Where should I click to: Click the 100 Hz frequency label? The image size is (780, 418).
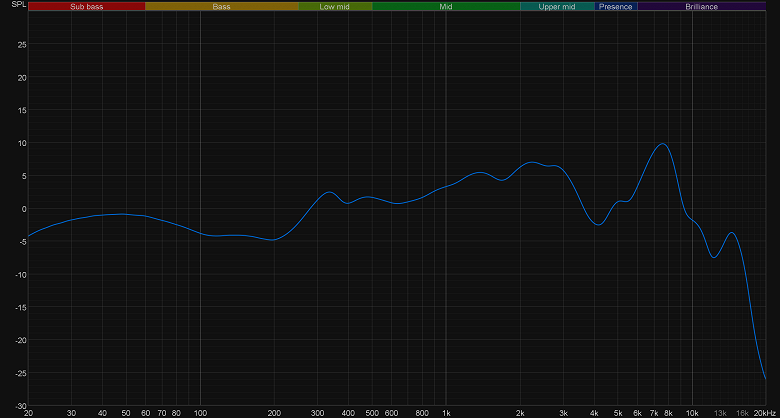tap(200, 413)
